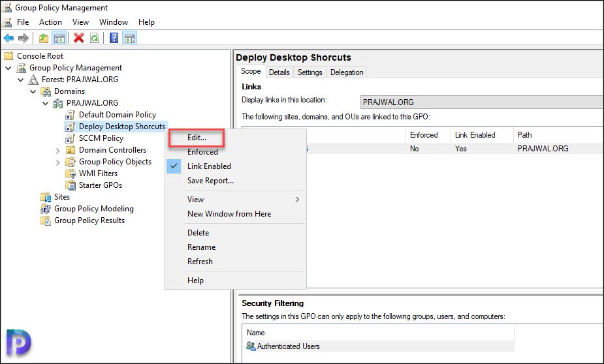Image resolution: width=604 pixels, height=364 pixels.
Task: Toggle the Show/Hide Action Pane icon
Action: (130, 38)
